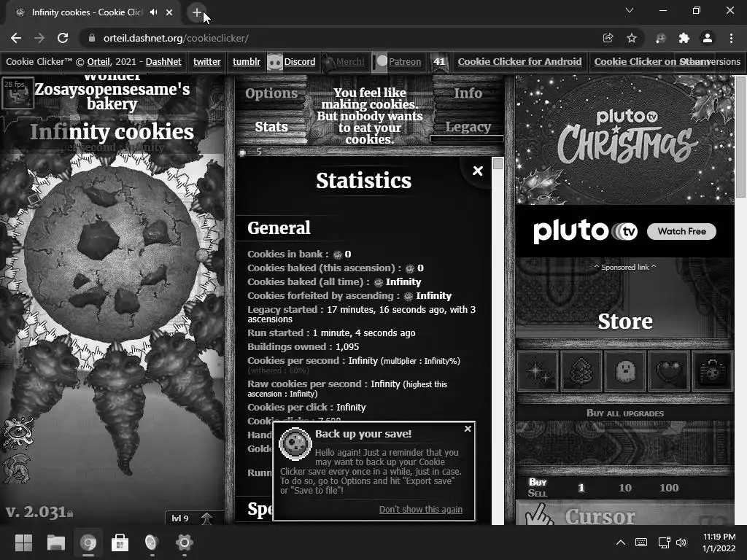The width and height of the screenshot is (747, 560).
Task: Click the Pluto TV Christmas ad banner
Action: point(625,140)
